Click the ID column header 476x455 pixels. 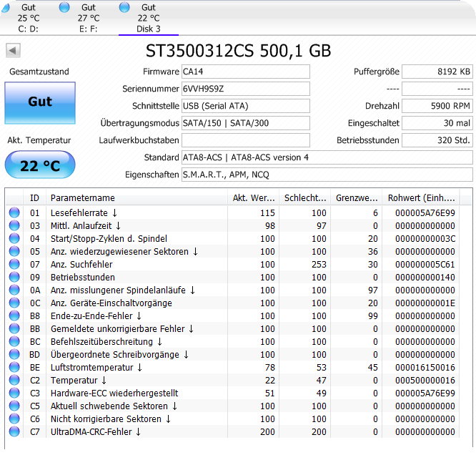tap(34, 197)
